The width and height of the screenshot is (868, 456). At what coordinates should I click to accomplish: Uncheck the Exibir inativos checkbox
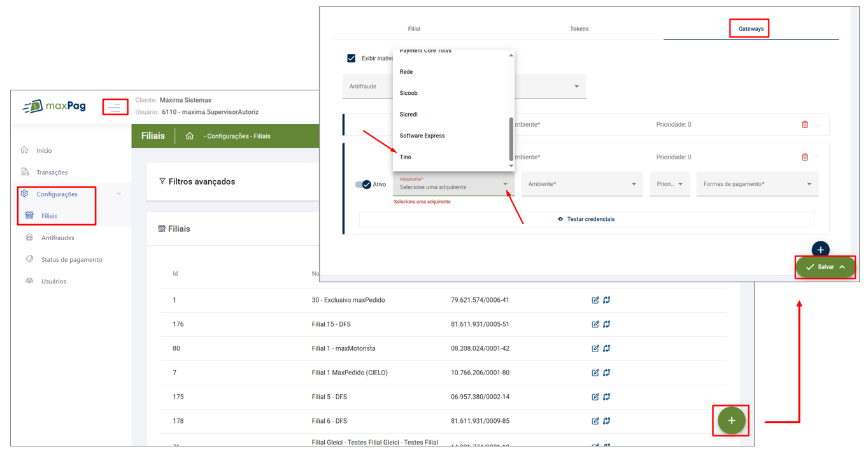tap(351, 58)
